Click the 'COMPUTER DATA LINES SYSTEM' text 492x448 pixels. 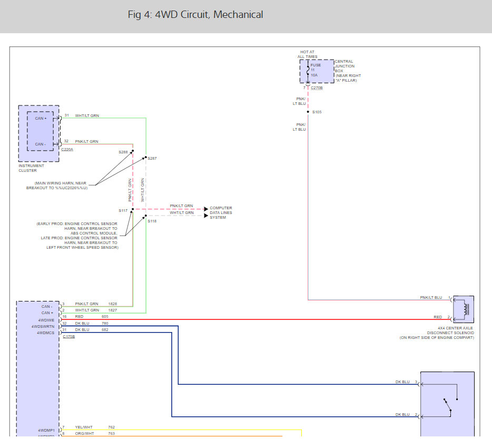[x=221, y=212]
